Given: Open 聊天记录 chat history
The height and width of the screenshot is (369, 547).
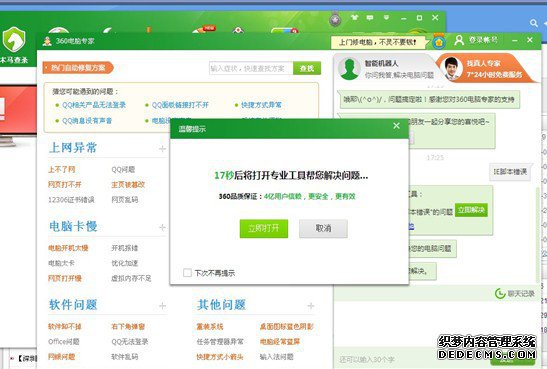Looking at the screenshot, I should tap(515, 294).
